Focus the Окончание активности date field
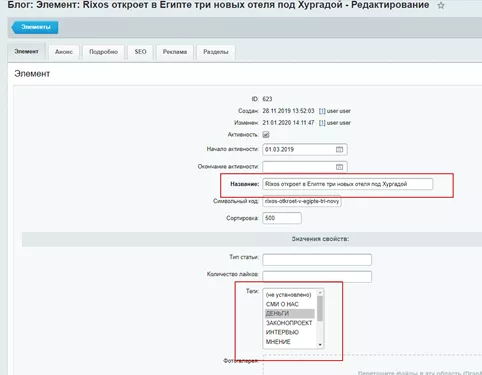 [305, 167]
